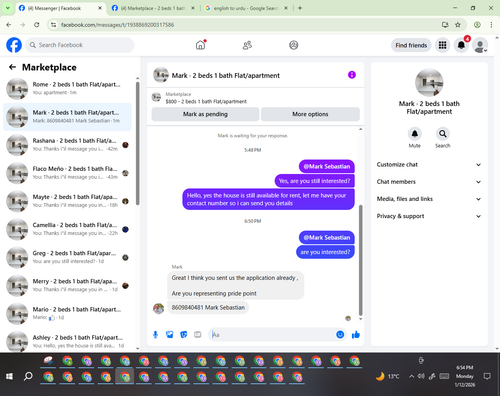Open conversation information purple icon
This screenshot has height=396, width=500.
352,75
